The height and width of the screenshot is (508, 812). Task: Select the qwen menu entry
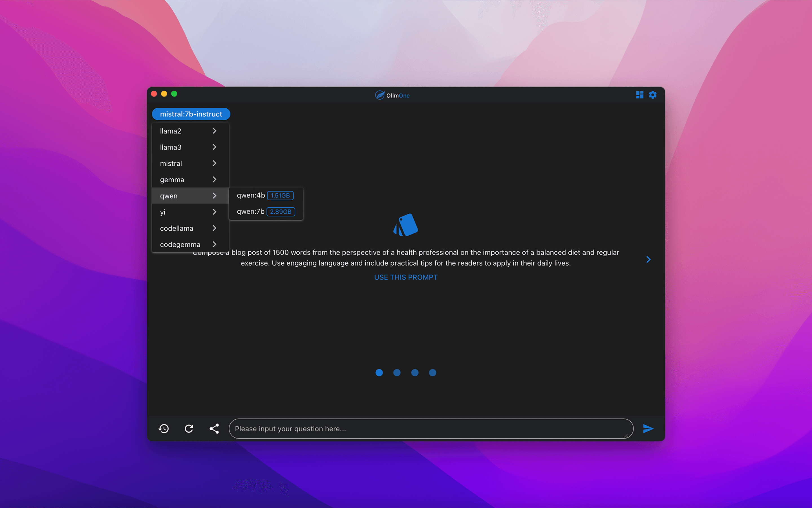(190, 196)
